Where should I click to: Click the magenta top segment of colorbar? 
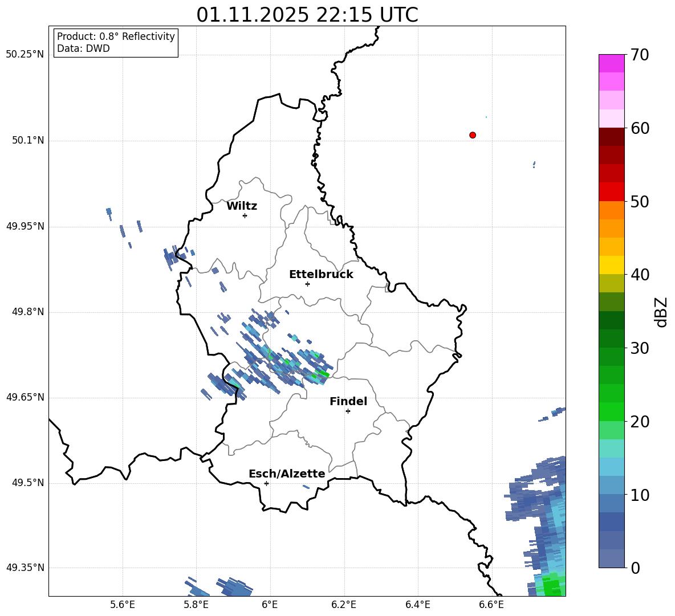point(611,63)
